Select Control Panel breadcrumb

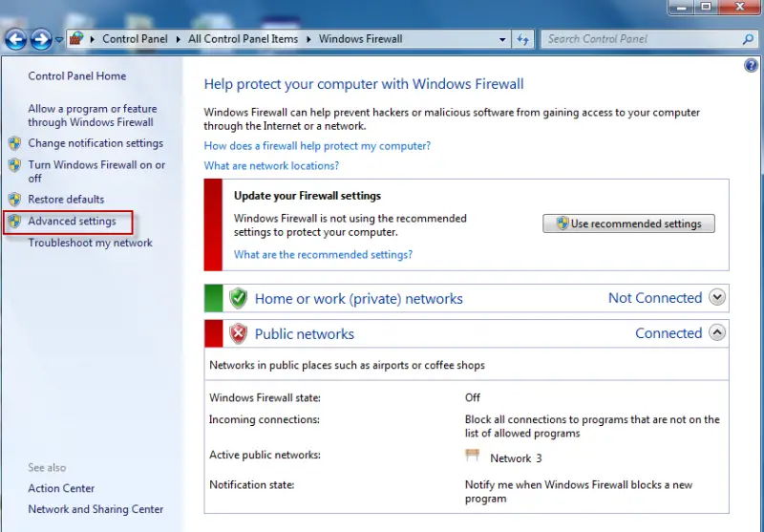(x=135, y=39)
